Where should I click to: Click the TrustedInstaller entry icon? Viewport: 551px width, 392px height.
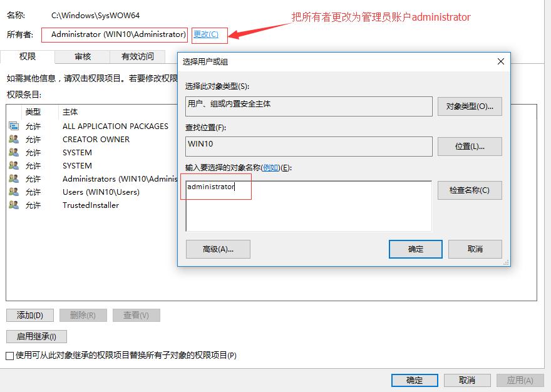(15, 205)
